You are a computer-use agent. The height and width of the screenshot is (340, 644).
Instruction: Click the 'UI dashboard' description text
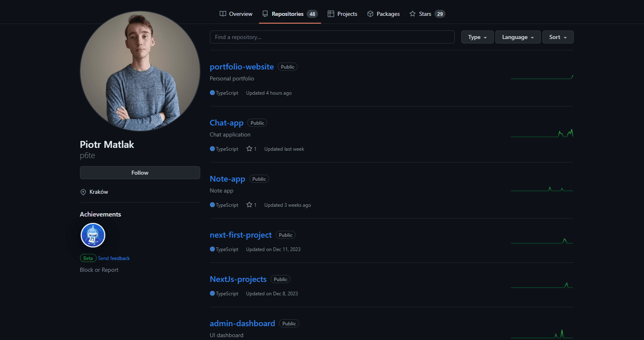(x=227, y=335)
